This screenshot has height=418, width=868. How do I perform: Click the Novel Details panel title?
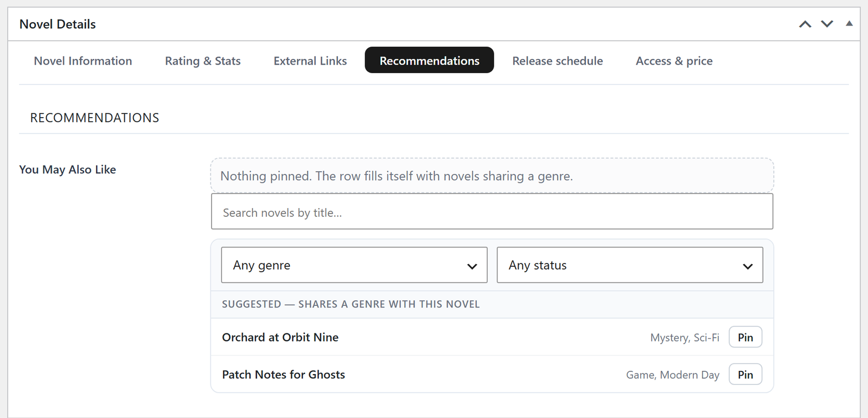coord(58,24)
